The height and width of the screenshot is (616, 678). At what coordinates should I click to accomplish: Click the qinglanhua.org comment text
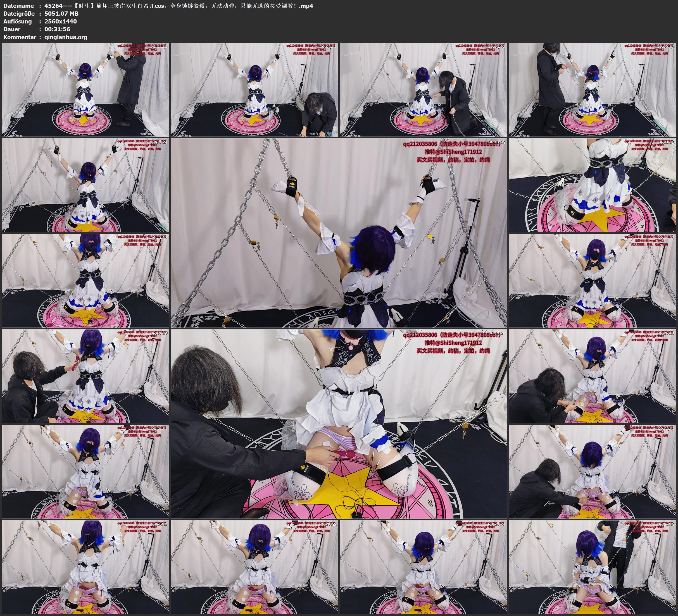click(x=66, y=37)
